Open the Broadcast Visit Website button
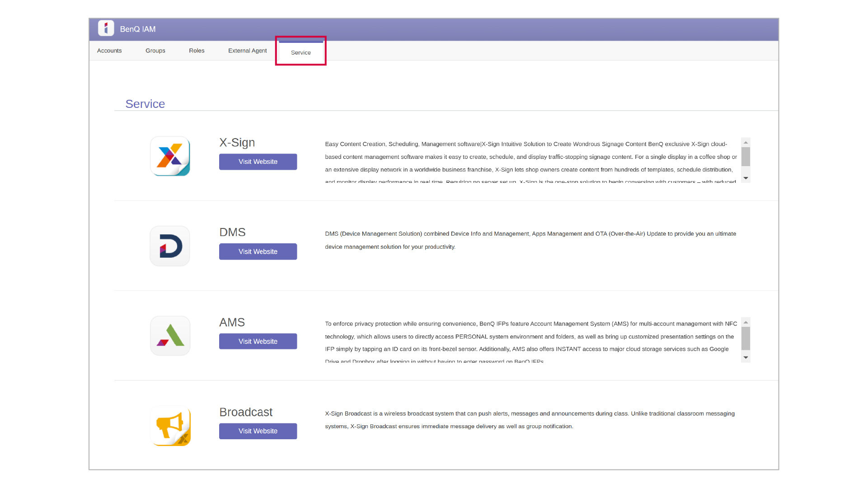The height and width of the screenshot is (488, 868). 258,431
